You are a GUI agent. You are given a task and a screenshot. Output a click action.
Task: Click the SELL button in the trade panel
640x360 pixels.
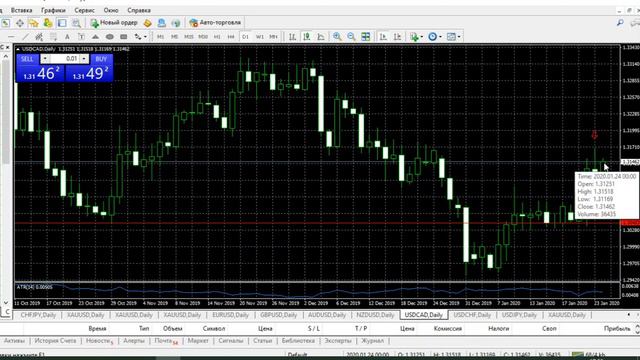coord(27,59)
